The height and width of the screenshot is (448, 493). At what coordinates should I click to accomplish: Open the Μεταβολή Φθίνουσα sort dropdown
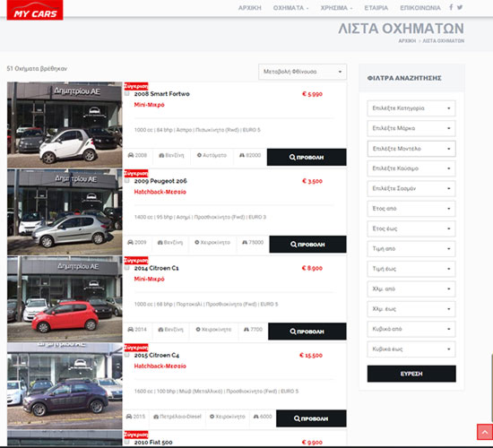coord(302,72)
